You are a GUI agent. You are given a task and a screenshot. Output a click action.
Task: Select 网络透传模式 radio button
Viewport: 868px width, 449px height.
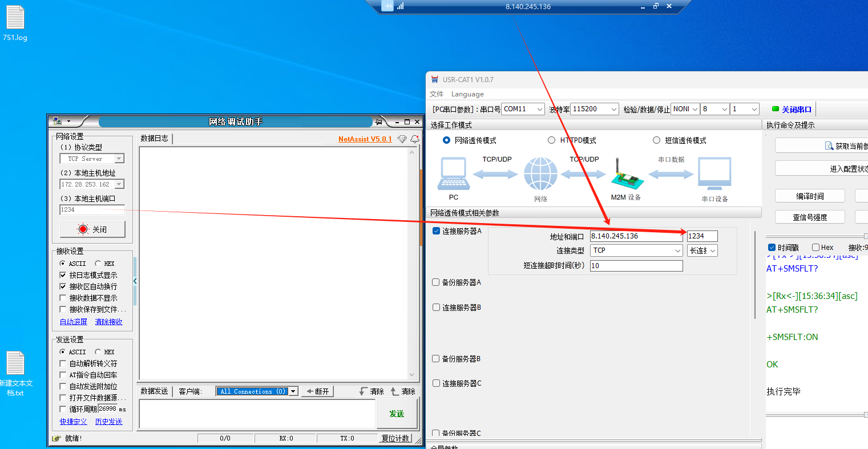tap(447, 140)
